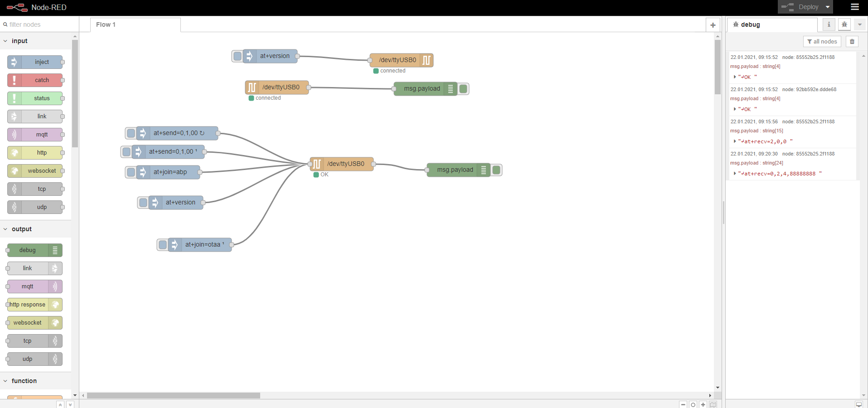Expand the first "OK" debug message

pos(735,77)
